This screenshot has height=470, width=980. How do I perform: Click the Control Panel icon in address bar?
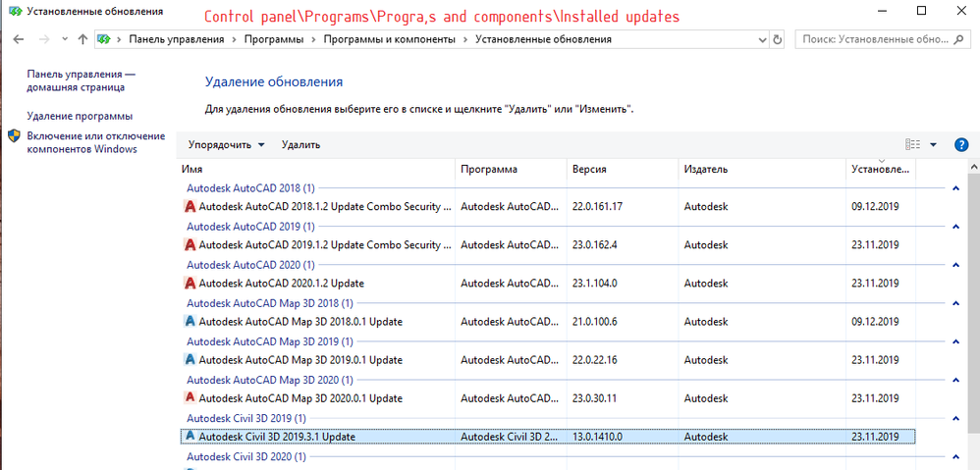103,39
